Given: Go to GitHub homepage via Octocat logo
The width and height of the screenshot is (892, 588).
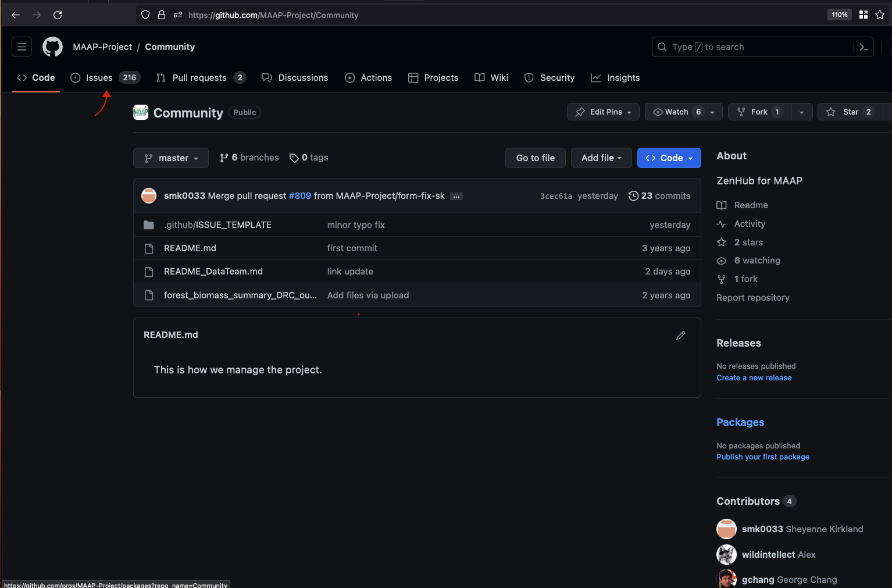Looking at the screenshot, I should point(52,47).
